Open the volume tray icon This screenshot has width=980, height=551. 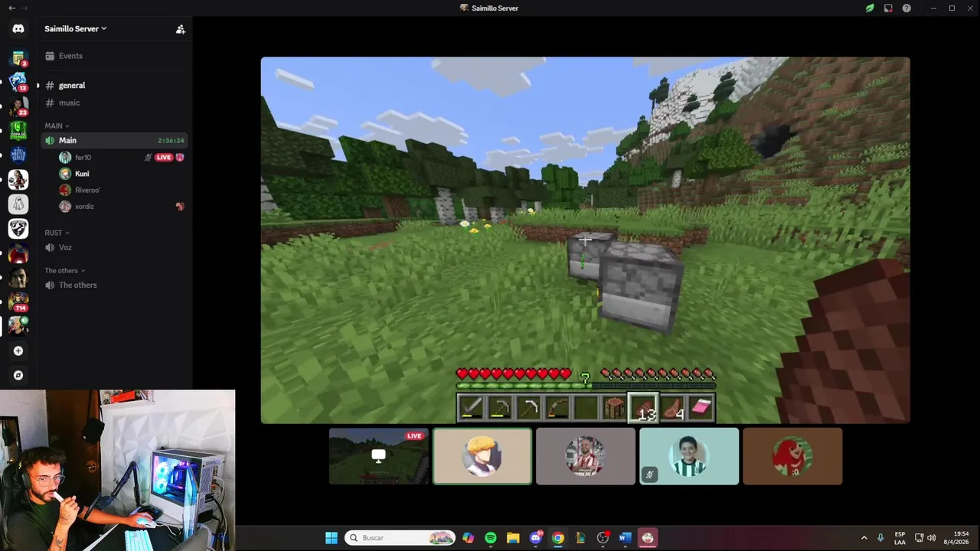(932, 538)
